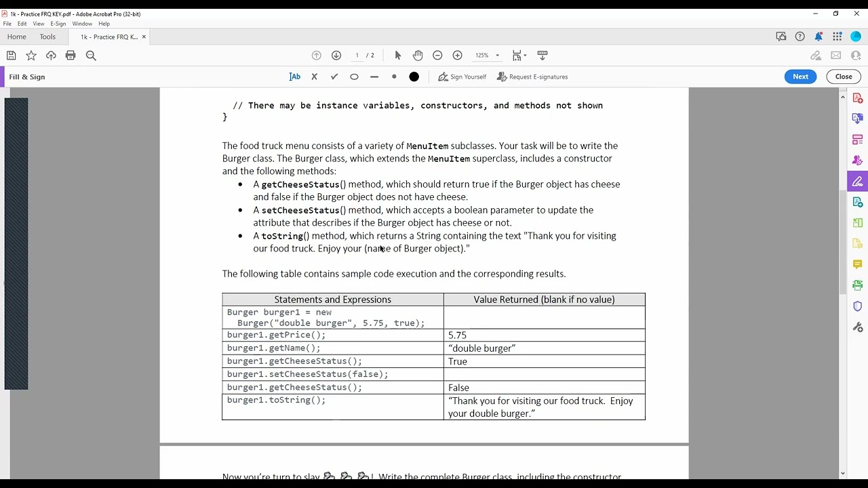Screen dimensions: 868x488
Task: Switch to the Tools tab
Action: coord(47,37)
